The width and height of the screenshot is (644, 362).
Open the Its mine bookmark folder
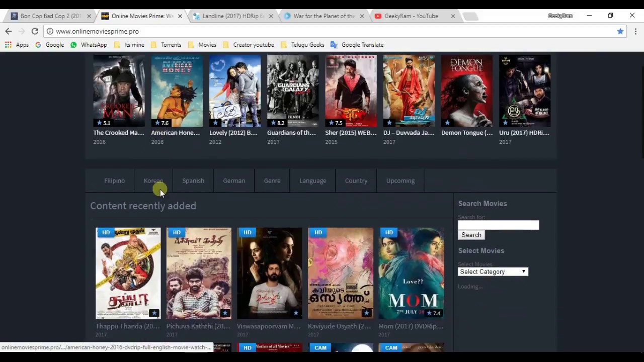point(129,45)
